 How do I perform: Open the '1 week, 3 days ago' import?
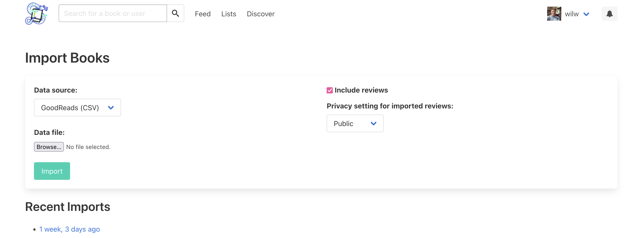coord(69,229)
